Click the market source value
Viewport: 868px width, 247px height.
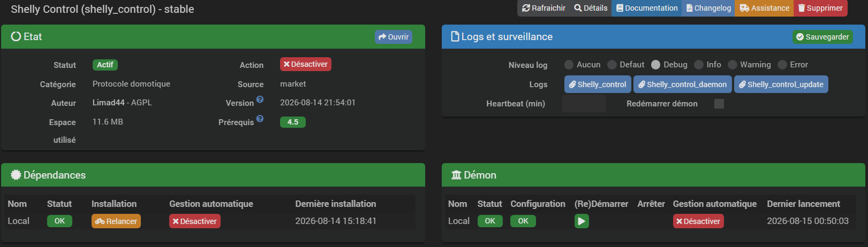pos(293,84)
